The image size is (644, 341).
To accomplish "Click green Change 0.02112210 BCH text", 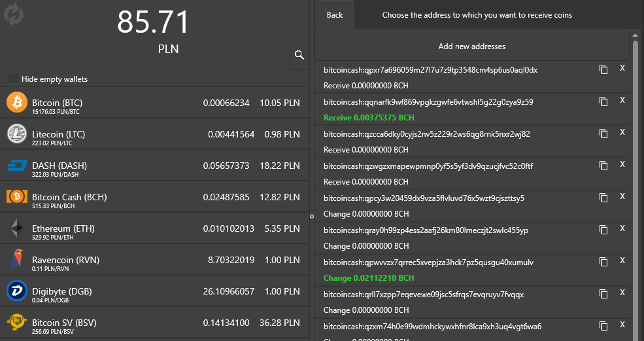I will [x=369, y=278].
